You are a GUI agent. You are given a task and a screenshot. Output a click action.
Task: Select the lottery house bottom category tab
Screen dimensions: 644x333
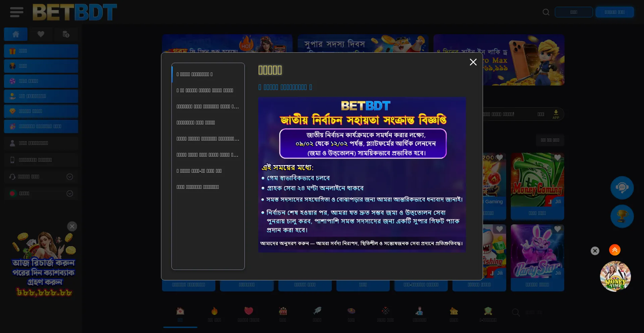click(454, 315)
